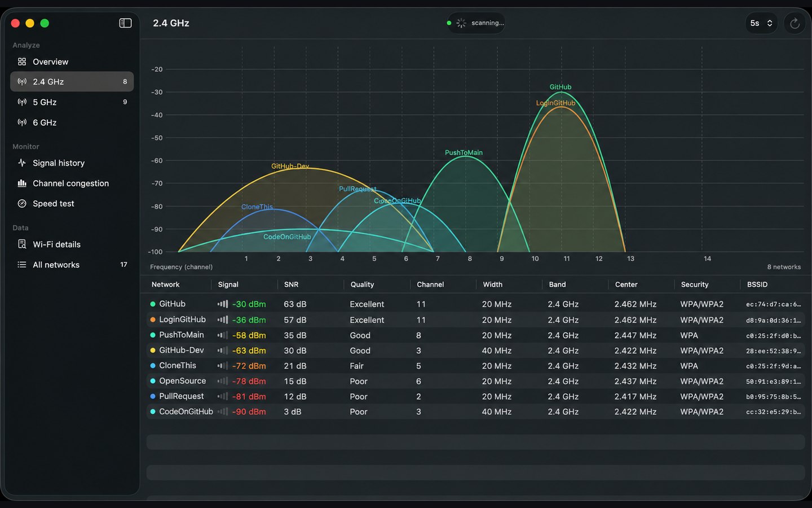Click the 40 MHz width in GitHub-Dev row
812x508 pixels.
coord(497,351)
